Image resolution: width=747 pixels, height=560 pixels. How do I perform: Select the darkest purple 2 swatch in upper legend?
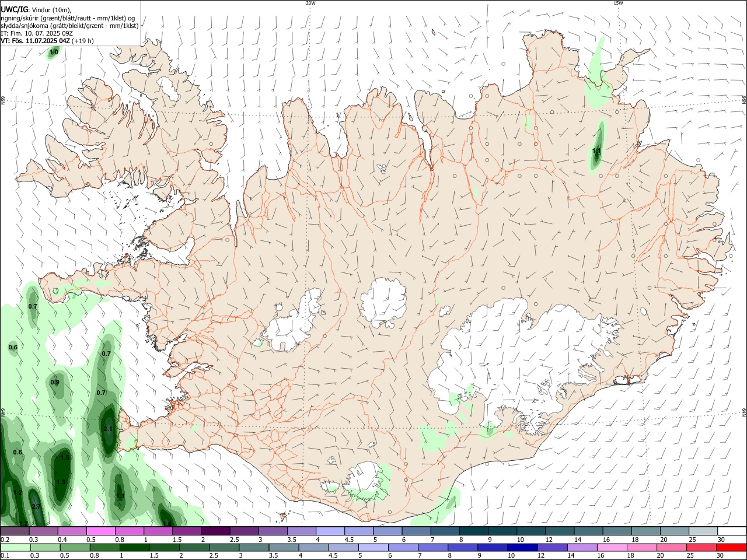click(215, 531)
